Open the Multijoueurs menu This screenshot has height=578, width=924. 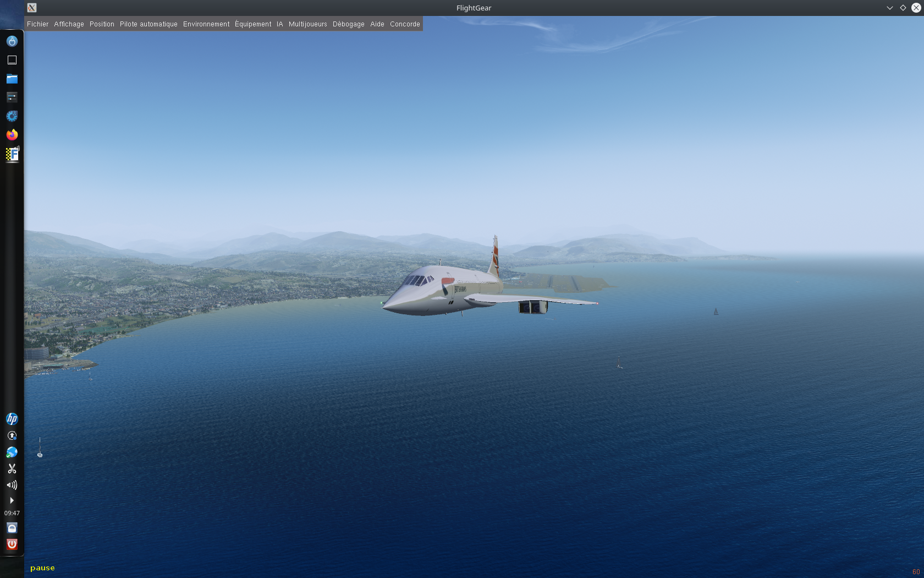pyautogui.click(x=308, y=24)
